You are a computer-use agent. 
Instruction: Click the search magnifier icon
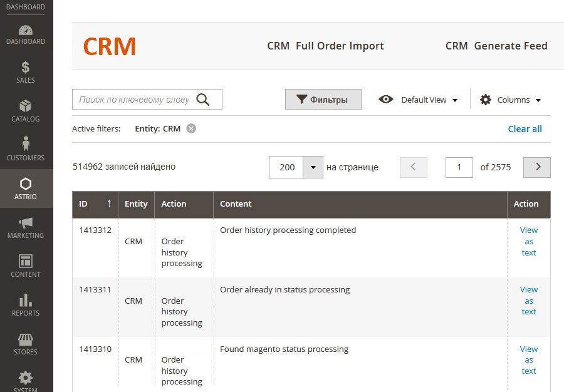tap(202, 100)
